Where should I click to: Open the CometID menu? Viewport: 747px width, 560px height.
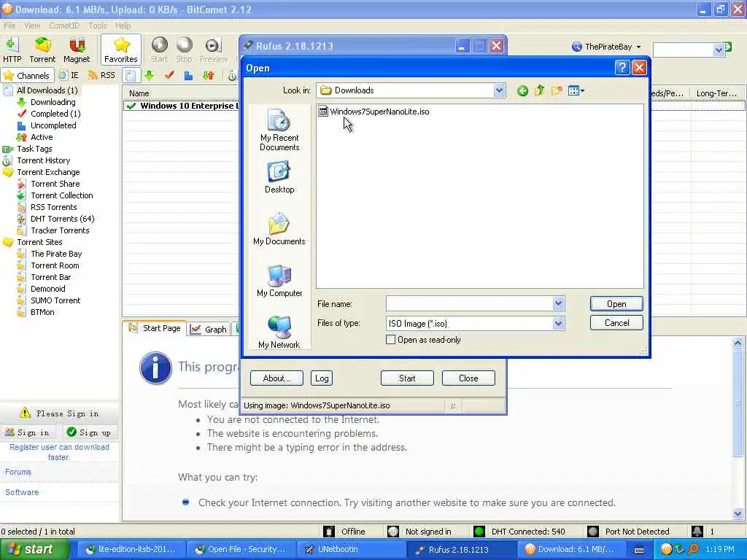[64, 26]
